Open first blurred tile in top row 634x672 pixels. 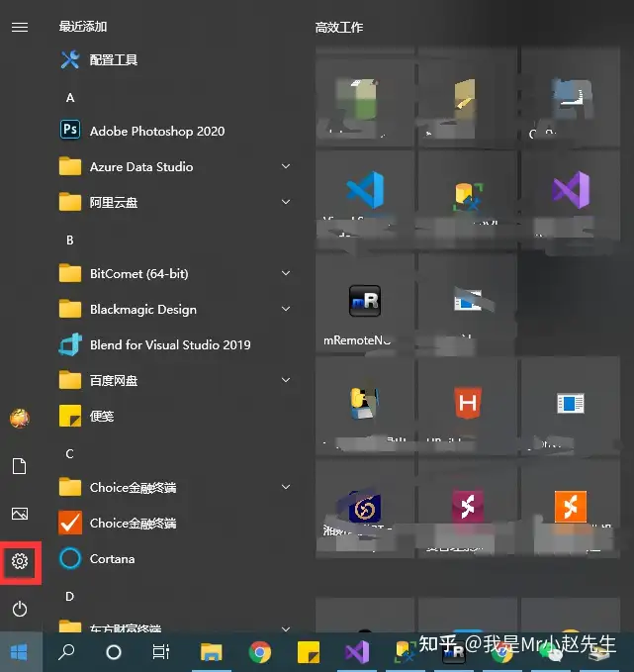[x=365, y=96]
